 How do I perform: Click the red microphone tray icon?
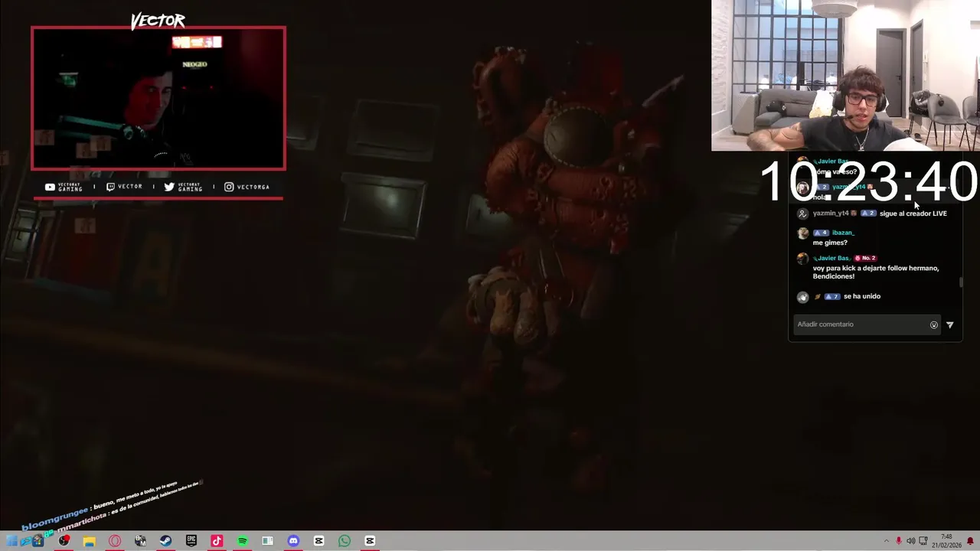[899, 541]
